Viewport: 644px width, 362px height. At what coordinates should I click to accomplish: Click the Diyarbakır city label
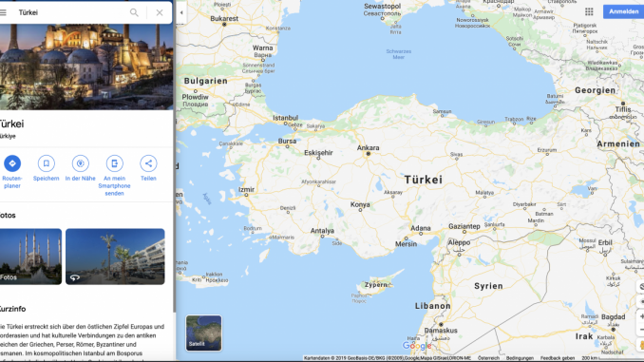[524, 204]
